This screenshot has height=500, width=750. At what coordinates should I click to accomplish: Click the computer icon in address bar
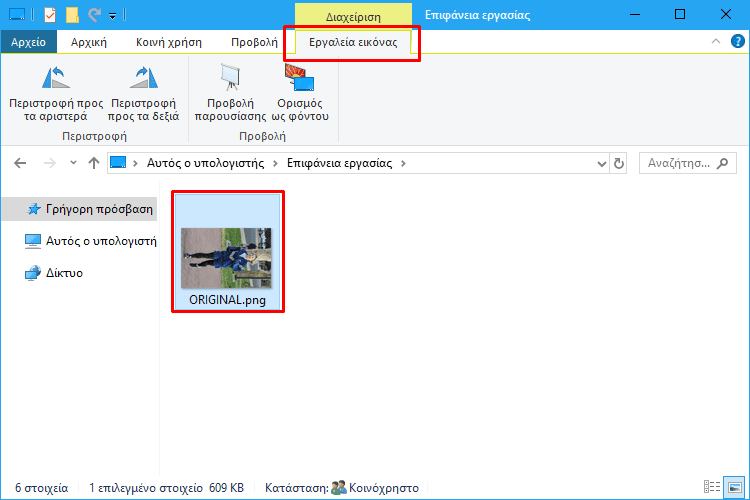(x=118, y=163)
